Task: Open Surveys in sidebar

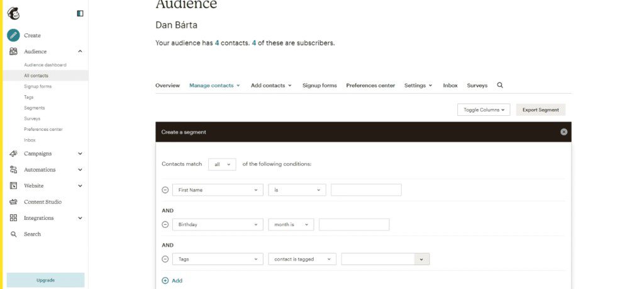Action: [32, 118]
